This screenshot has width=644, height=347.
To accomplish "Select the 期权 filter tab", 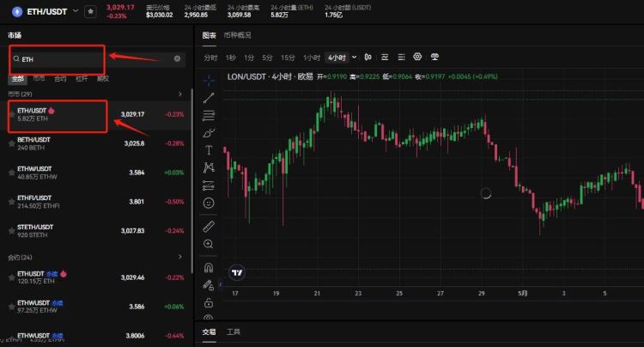I will [x=103, y=78].
